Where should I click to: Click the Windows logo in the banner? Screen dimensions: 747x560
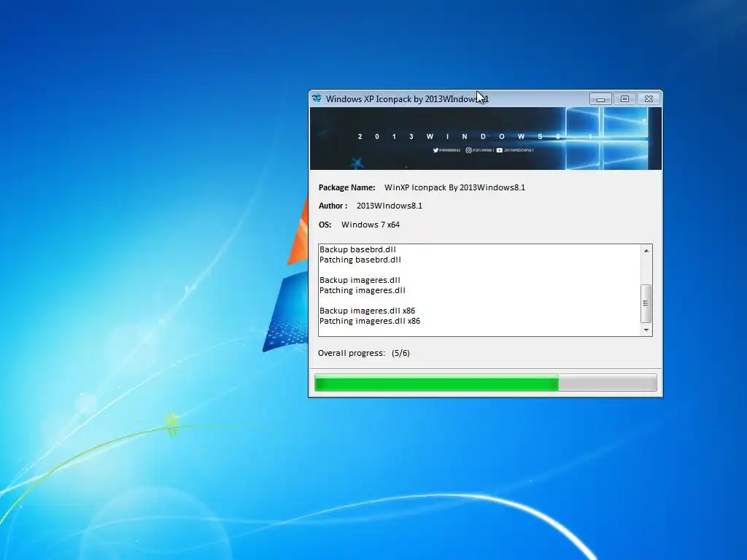point(606,138)
